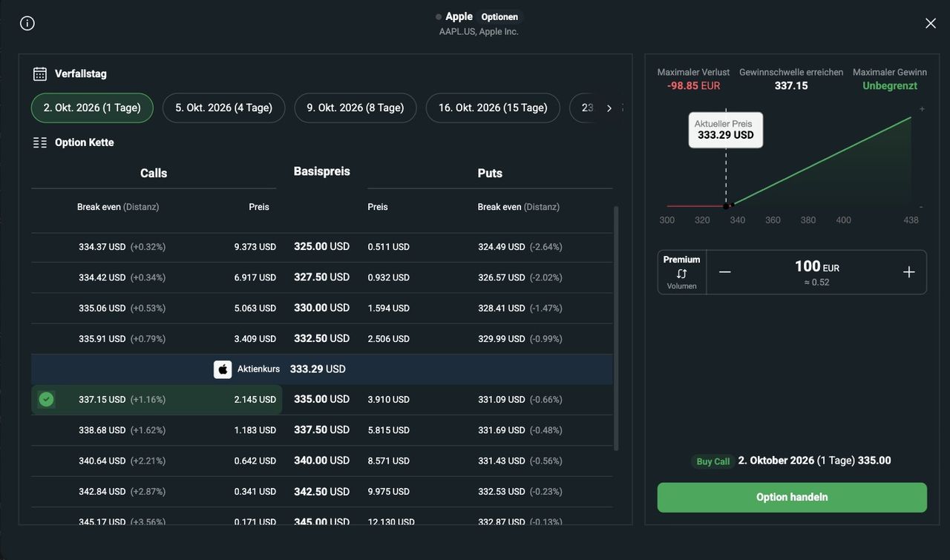Click the Gewinnschwelle value 337.15
The width and height of the screenshot is (950, 560).
791,86
